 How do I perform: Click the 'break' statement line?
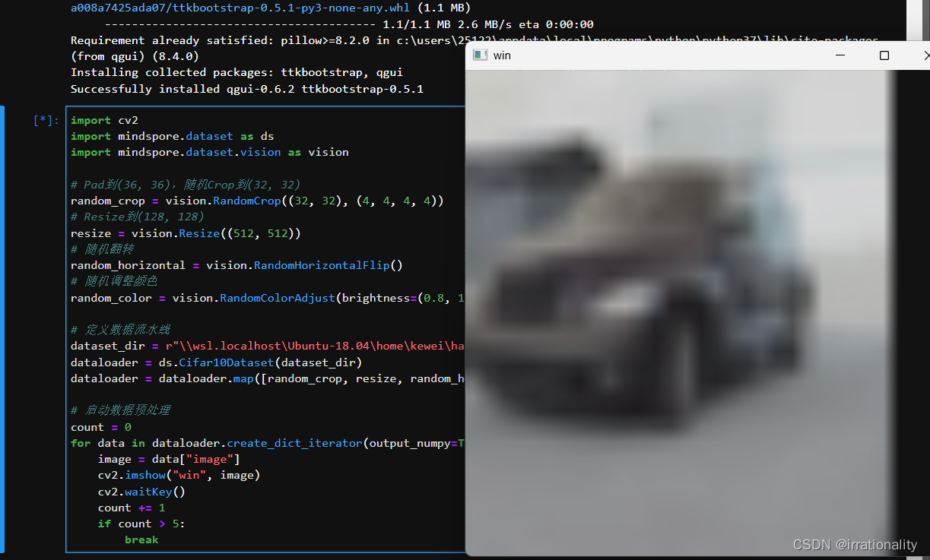[x=142, y=539]
